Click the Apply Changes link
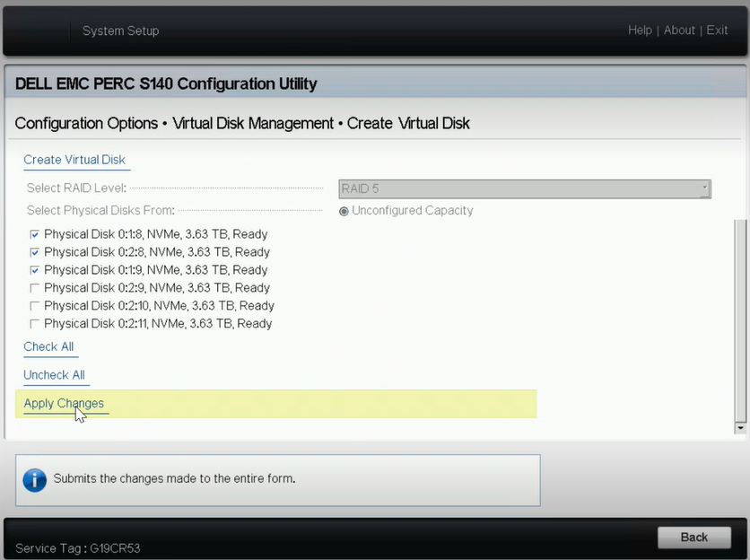The width and height of the screenshot is (750, 560). click(x=64, y=404)
